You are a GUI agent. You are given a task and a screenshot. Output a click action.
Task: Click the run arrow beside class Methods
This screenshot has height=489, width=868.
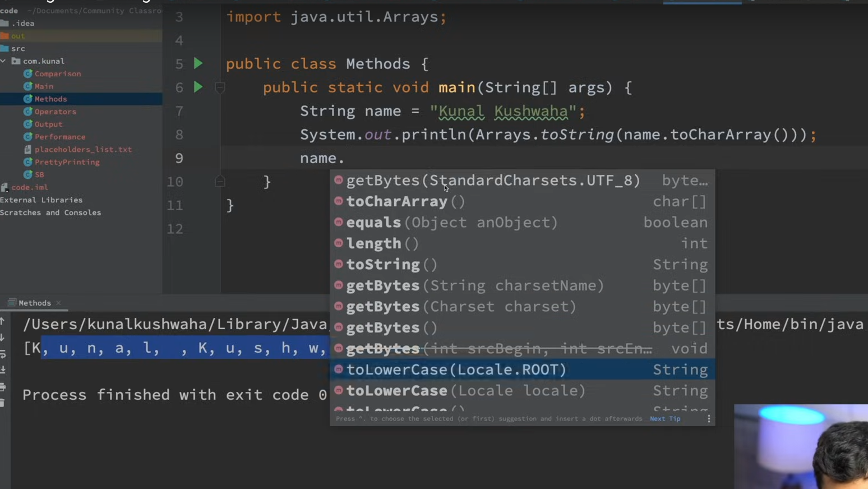(x=198, y=63)
